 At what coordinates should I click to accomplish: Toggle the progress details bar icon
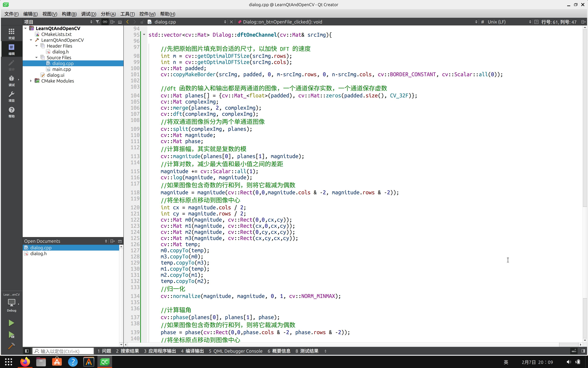[574, 351]
